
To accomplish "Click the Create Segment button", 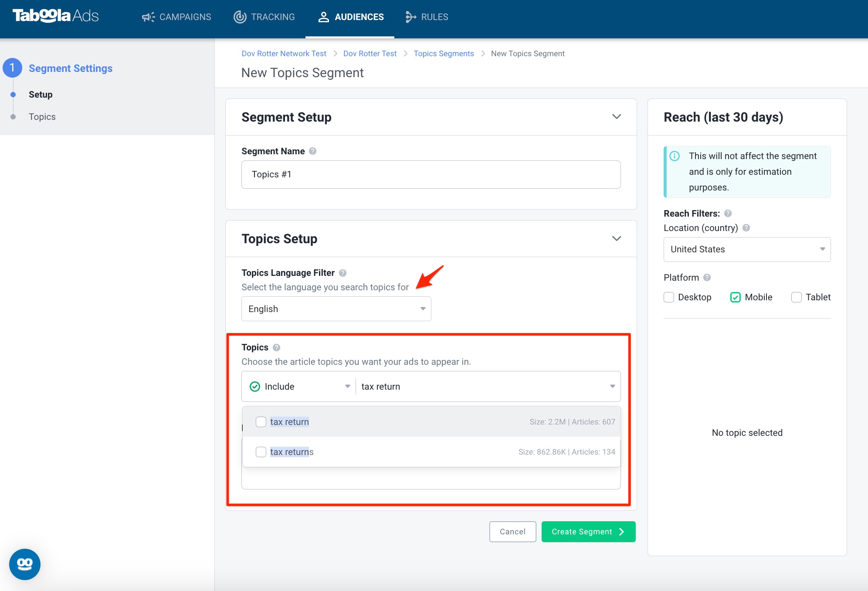I will click(x=588, y=532).
